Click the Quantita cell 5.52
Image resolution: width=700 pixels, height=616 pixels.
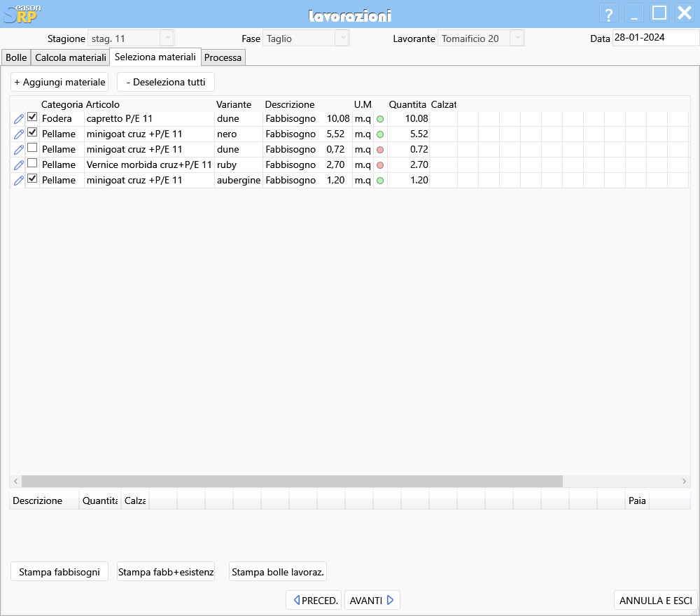click(408, 134)
